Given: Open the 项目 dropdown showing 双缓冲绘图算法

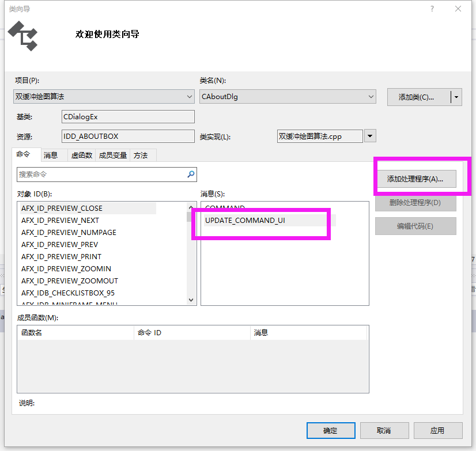Looking at the screenshot, I should (x=190, y=97).
